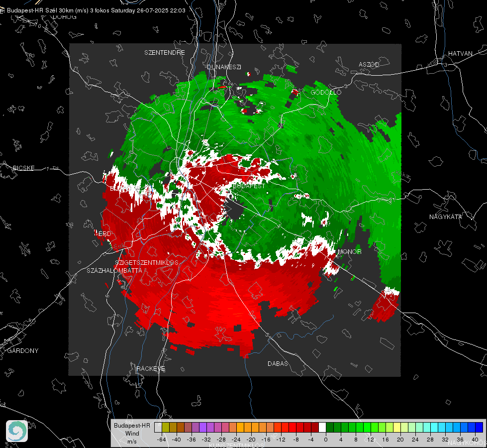487x448 pixels.
Task: Select the olive swatch above -64
Action: 166,427
